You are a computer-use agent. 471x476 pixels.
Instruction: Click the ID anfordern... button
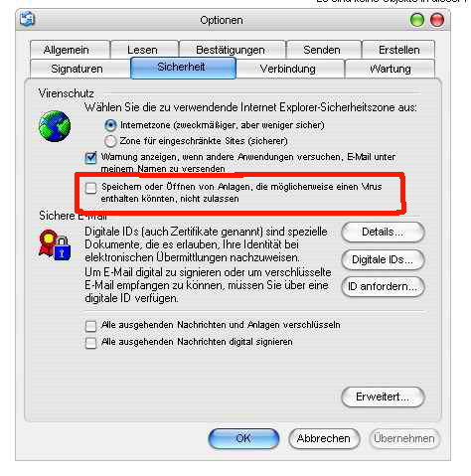(x=383, y=286)
